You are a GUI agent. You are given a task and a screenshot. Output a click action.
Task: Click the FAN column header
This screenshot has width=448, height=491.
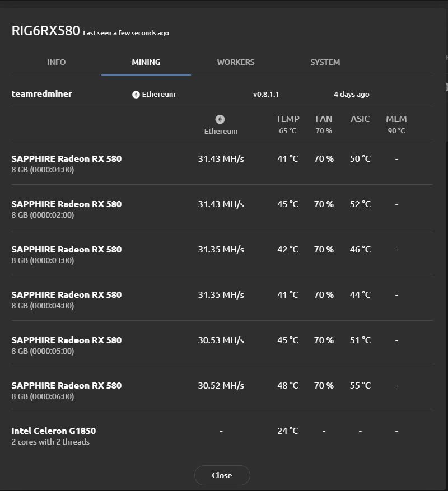click(x=324, y=119)
